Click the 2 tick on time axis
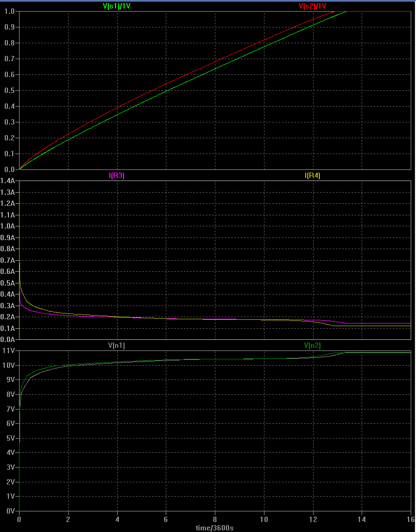The height and width of the screenshot is (532, 416). 68,519
